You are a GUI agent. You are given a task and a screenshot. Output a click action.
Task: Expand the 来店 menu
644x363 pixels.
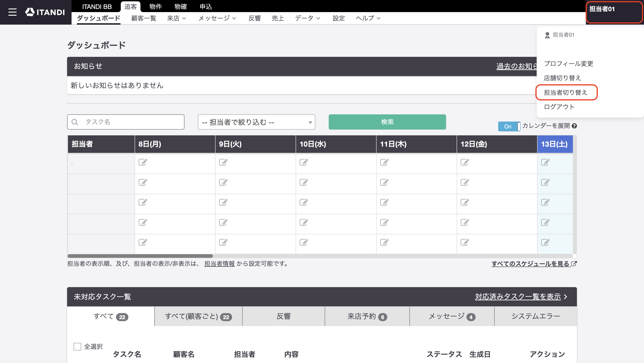[x=176, y=18]
